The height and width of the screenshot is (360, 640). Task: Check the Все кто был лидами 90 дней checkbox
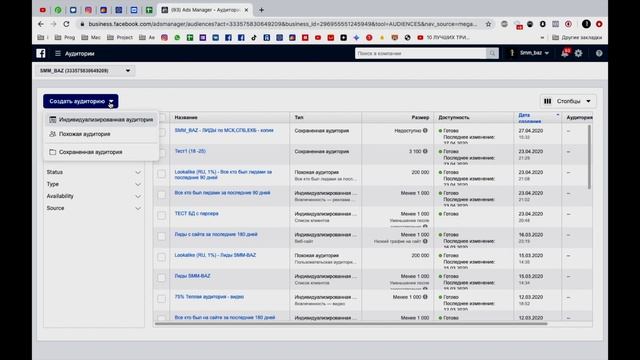click(x=162, y=195)
